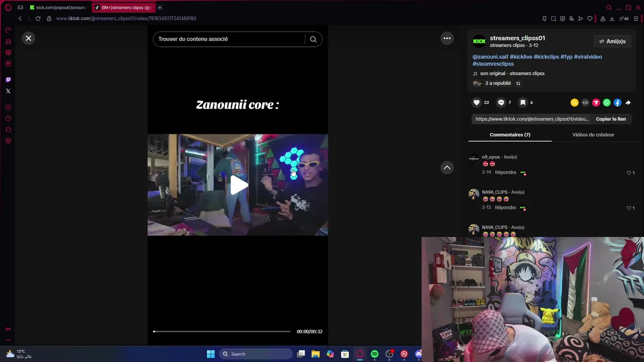Select the streamers clipss TikTok browser tab
The height and width of the screenshot is (362, 644).
pyautogui.click(x=123, y=8)
